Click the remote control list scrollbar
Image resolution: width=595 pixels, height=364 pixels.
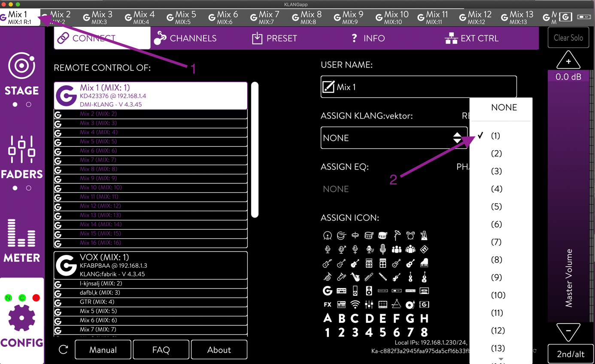tap(255, 150)
